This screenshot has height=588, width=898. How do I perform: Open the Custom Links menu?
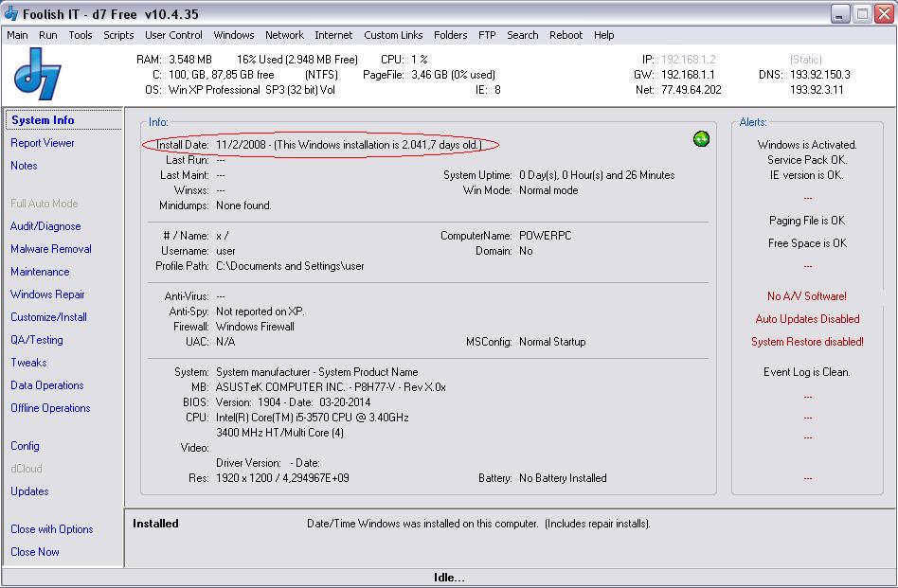point(393,35)
